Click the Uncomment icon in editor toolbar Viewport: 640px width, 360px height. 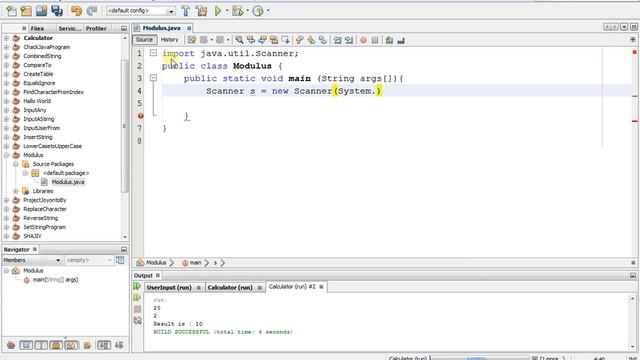401,40
